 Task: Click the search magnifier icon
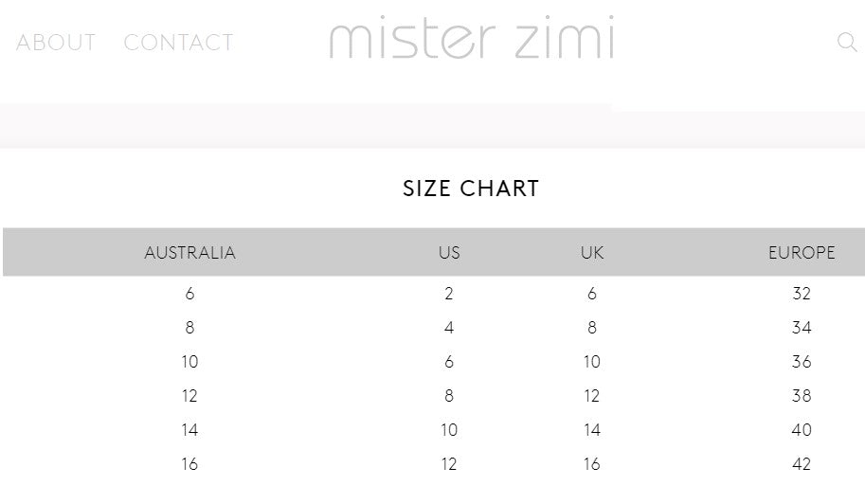click(847, 42)
